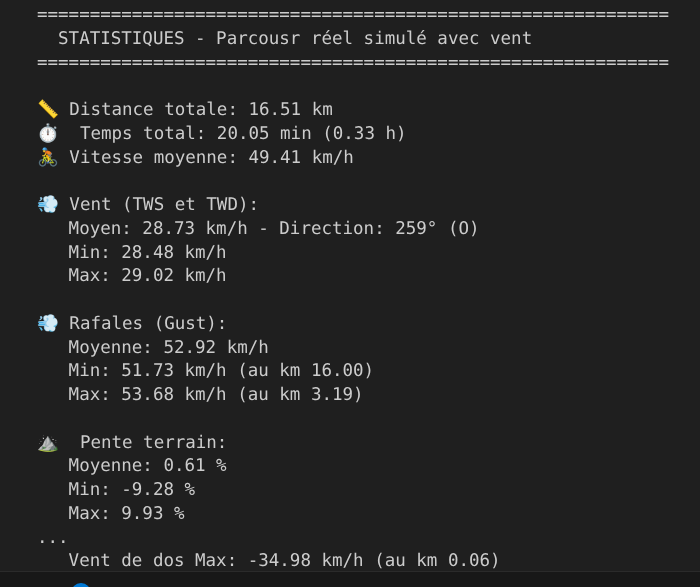
Task: Click the cyclist emoji beside Vitesse moyenne
Action: pos(48,157)
